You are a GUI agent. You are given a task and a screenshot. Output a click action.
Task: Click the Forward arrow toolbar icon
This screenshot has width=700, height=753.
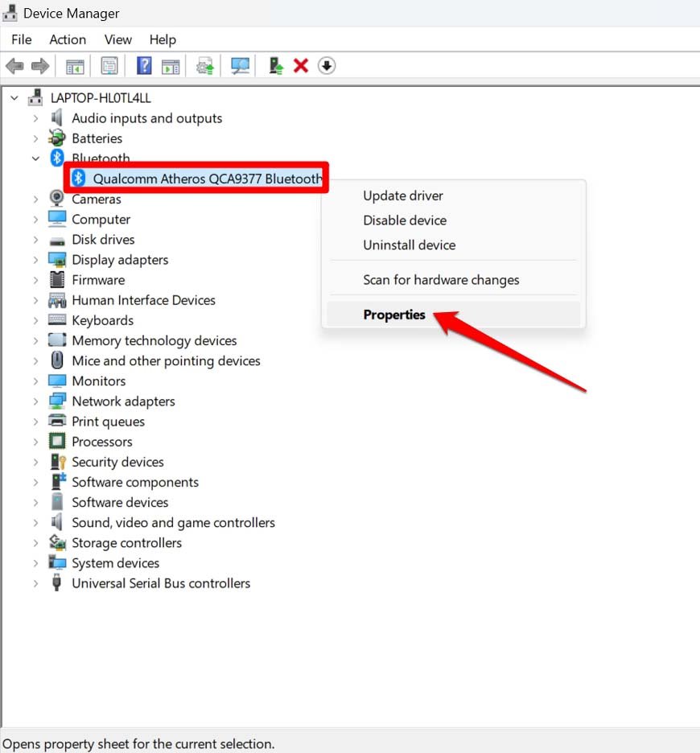pos(40,66)
